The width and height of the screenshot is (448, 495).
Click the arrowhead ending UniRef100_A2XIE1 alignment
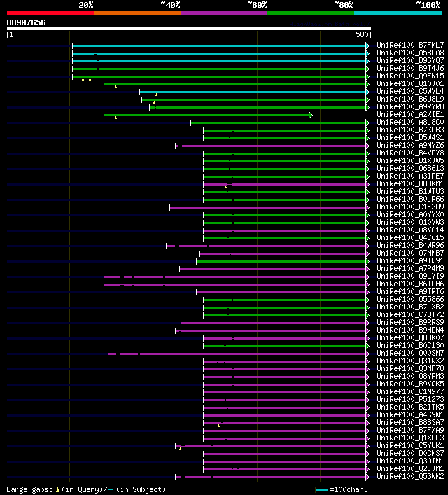coord(311,116)
